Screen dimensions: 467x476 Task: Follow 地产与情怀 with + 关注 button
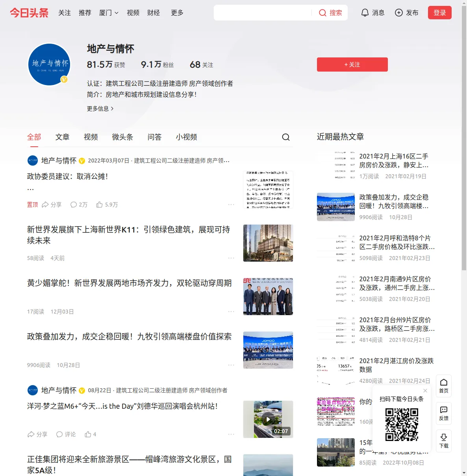click(x=352, y=65)
